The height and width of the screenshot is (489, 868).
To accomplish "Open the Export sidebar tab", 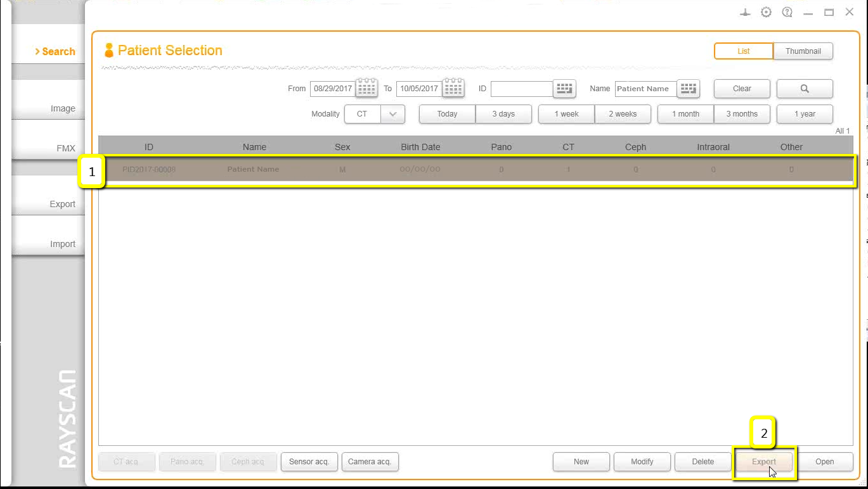I will pyautogui.click(x=49, y=196).
